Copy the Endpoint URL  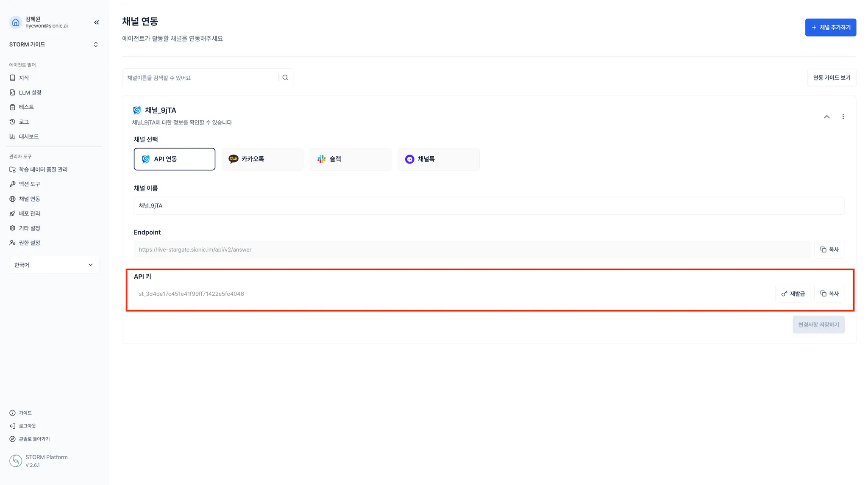(829, 249)
